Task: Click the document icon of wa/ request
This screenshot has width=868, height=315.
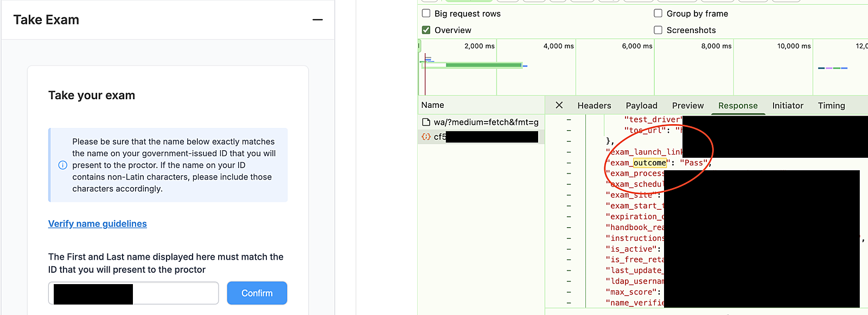Action: [x=426, y=123]
